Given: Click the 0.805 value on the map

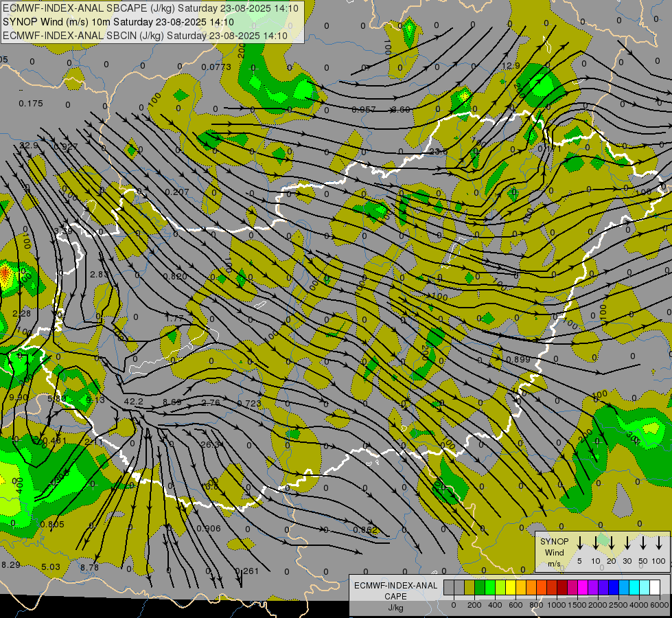Looking at the screenshot, I should pos(52,524).
